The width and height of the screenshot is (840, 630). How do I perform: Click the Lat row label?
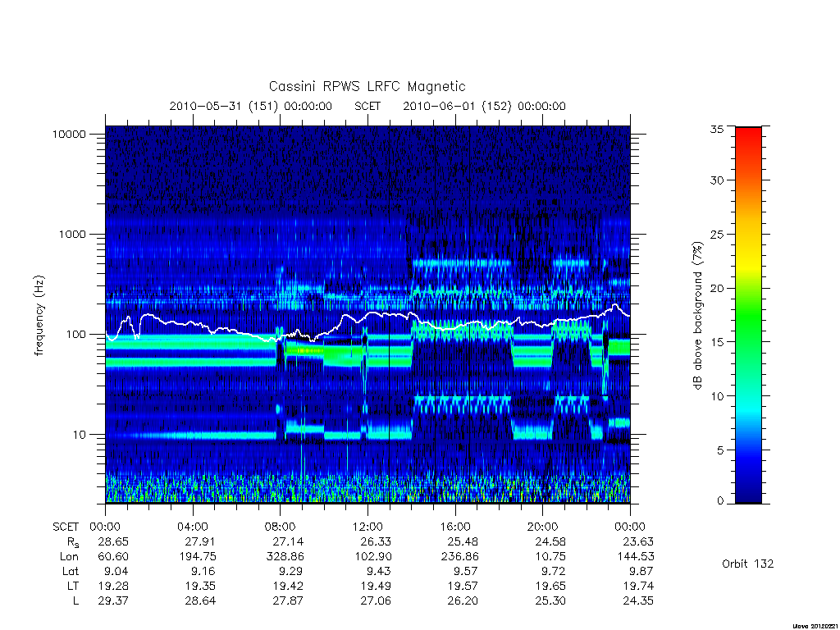[71, 571]
